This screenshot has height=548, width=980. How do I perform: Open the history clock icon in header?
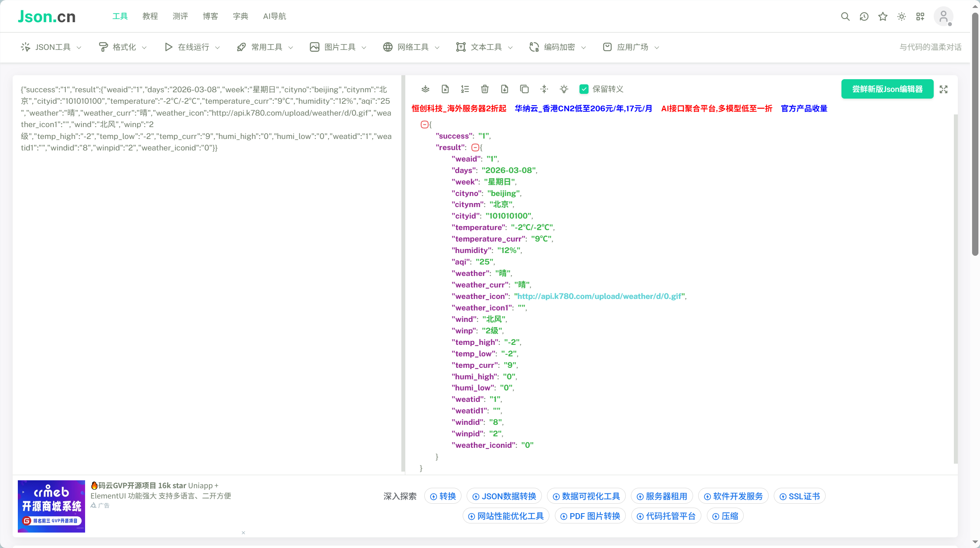[864, 17]
